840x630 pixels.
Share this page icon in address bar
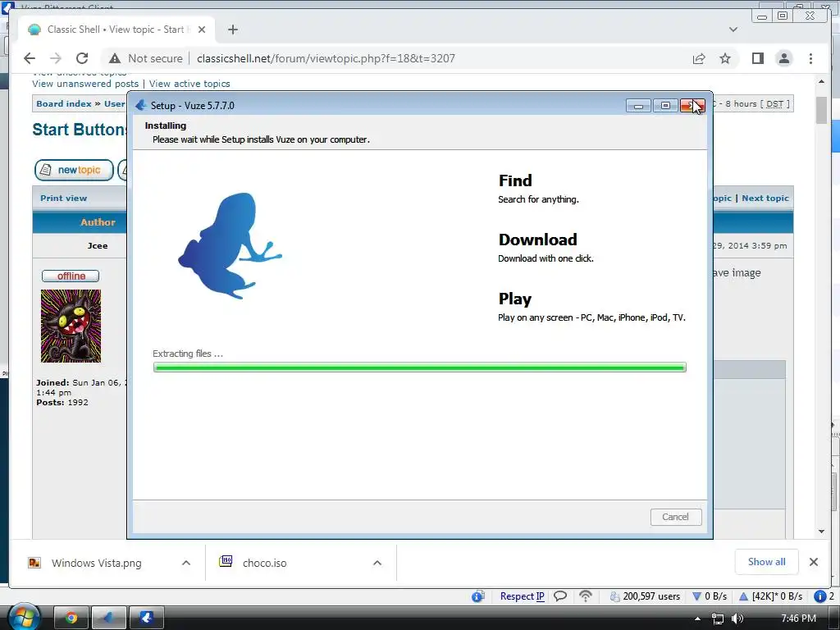tap(699, 58)
